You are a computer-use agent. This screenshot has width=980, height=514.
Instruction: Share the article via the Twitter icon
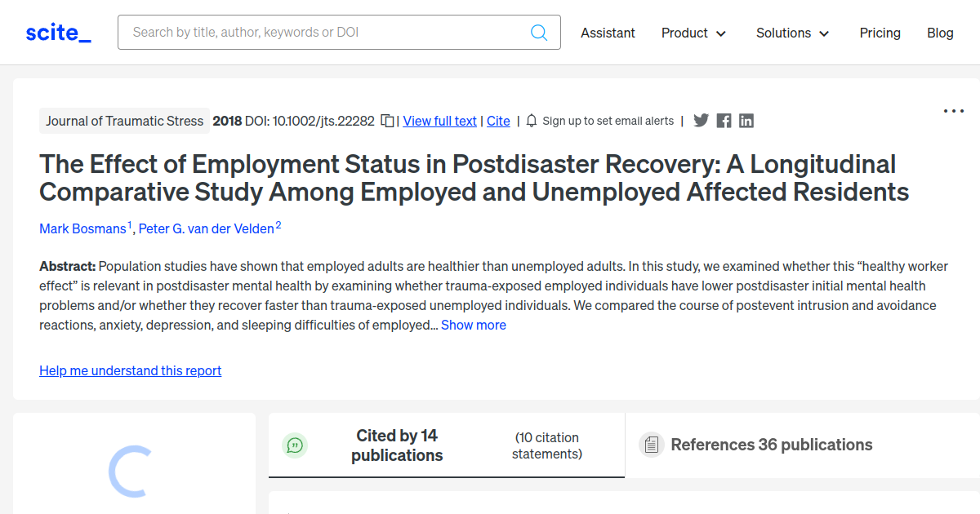tap(701, 120)
